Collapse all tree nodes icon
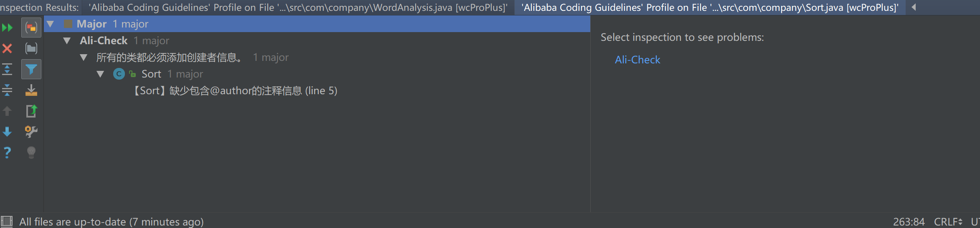 (x=8, y=90)
